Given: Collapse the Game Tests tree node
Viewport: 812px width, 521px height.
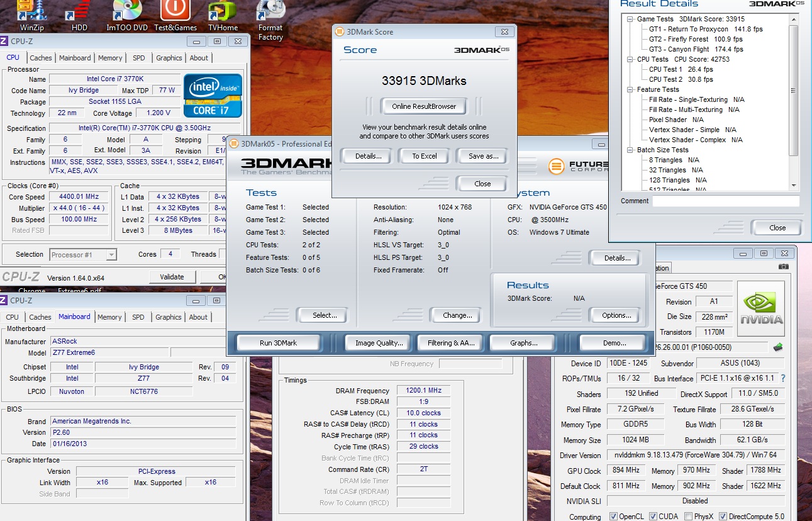Looking at the screenshot, I should [630, 19].
